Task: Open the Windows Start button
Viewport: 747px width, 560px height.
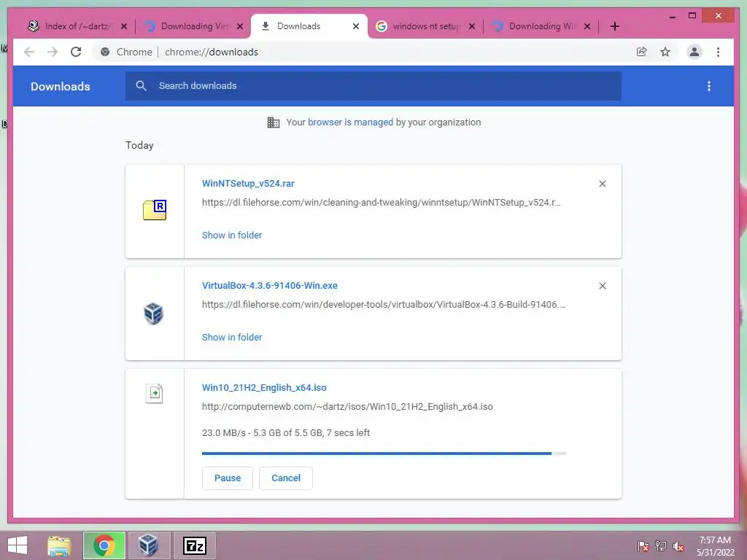Action: [x=18, y=545]
